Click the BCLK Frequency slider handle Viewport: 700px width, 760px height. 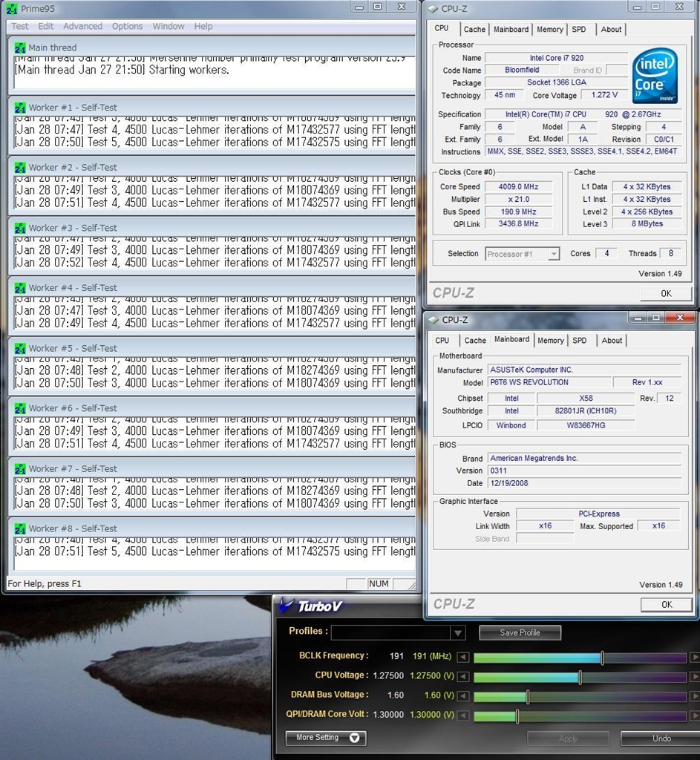pyautogui.click(x=602, y=658)
